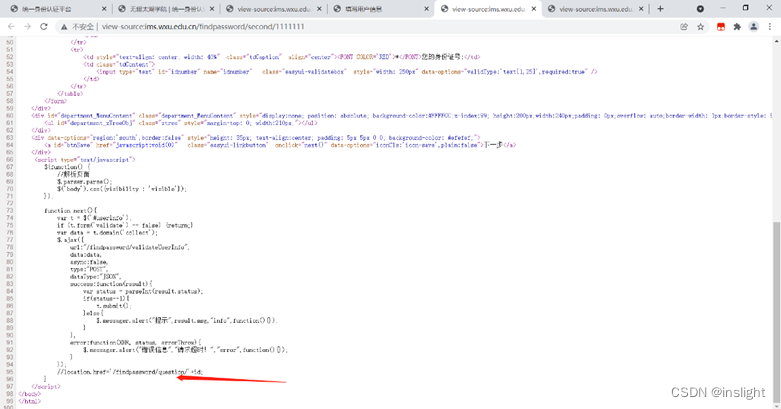Click the url:"/findpassword/validateUserInfo" line
The width and height of the screenshot is (781, 409).
point(130,247)
